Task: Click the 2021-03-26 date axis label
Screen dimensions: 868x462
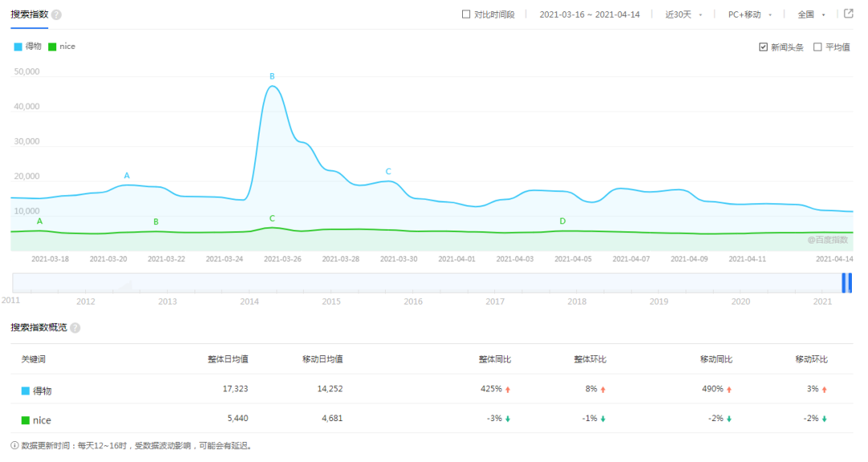Action: point(282,259)
